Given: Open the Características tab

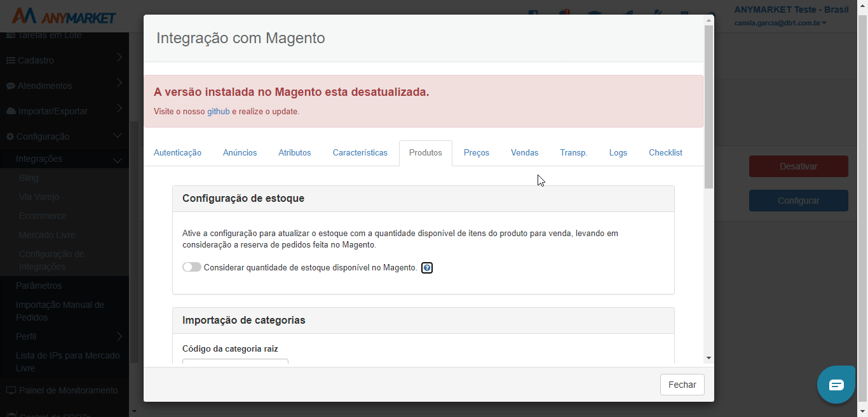Looking at the screenshot, I should click(x=360, y=153).
